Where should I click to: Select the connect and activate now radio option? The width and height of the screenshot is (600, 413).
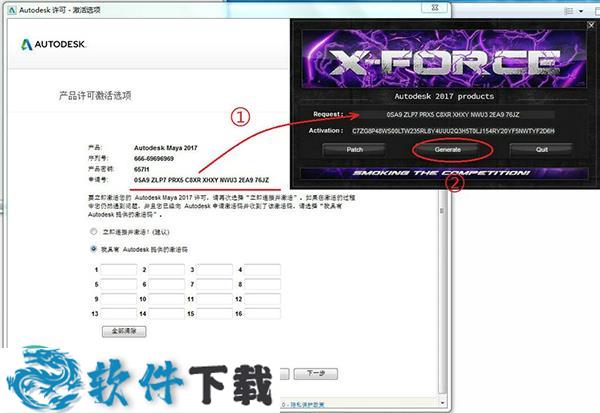(x=93, y=232)
